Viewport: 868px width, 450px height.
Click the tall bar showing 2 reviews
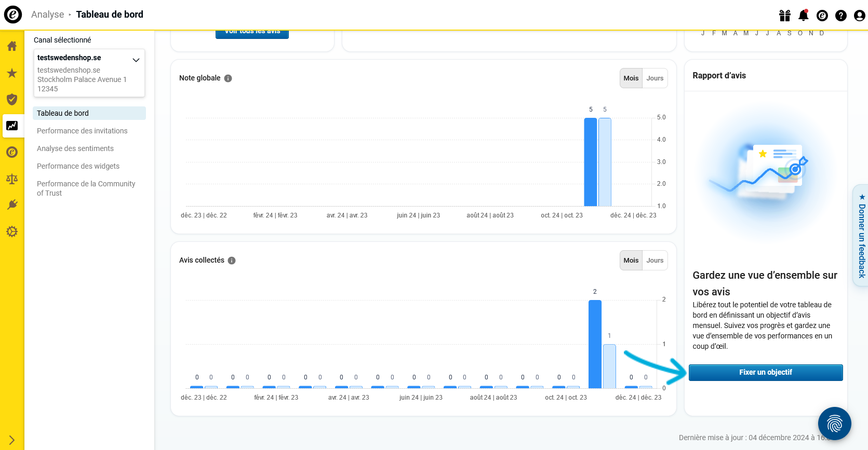595,344
